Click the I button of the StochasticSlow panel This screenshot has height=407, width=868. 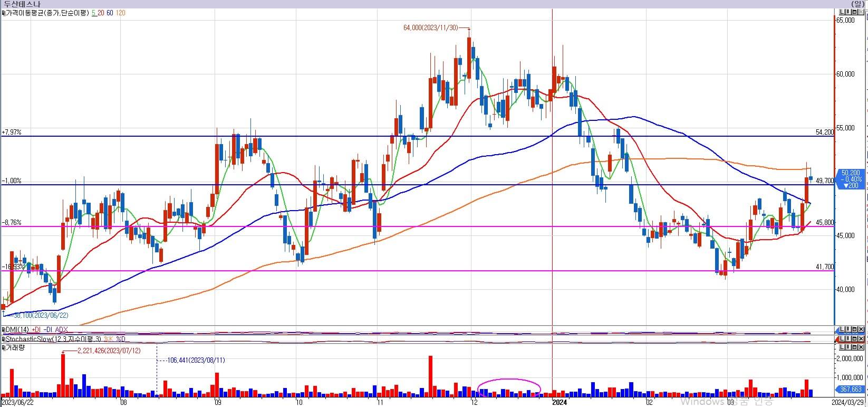847,338
